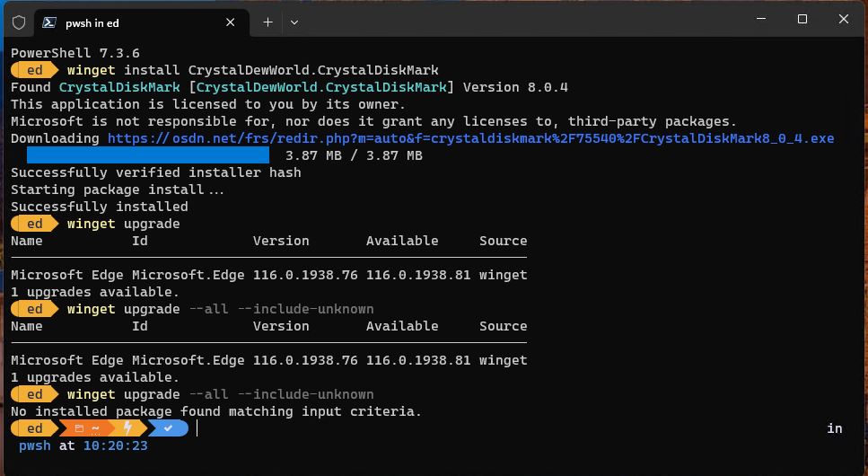Expand the new tab profile dropdown chevron
The image size is (868, 476).
294,22
